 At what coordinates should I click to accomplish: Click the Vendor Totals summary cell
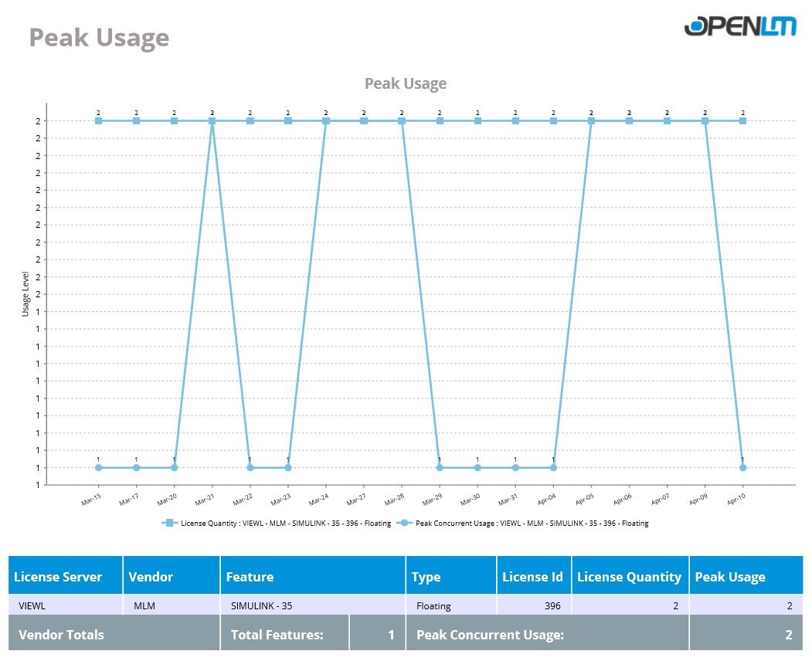[x=61, y=635]
